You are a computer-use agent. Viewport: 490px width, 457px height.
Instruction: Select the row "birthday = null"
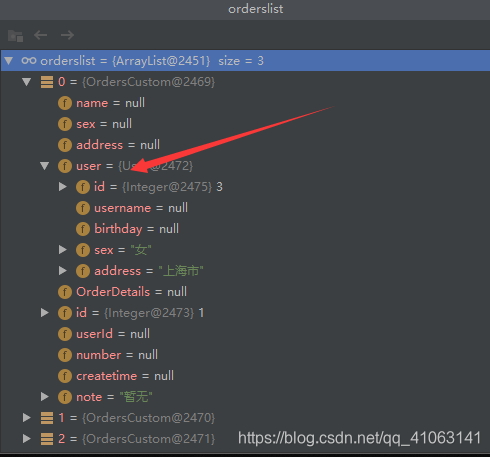click(245, 229)
